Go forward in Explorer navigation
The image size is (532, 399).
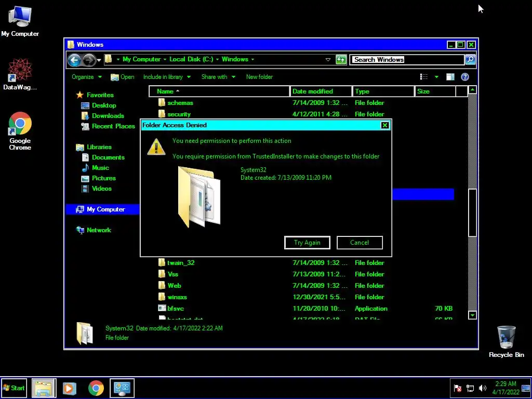(89, 60)
